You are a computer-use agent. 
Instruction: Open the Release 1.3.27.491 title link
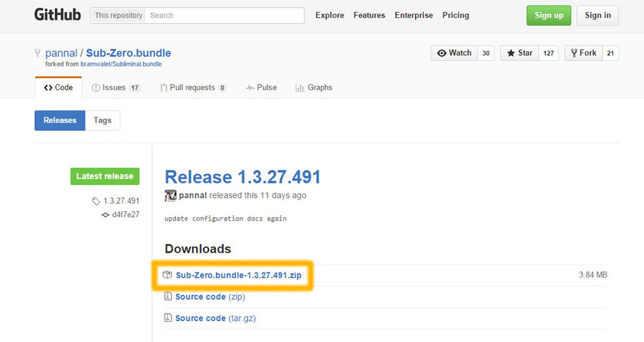[x=242, y=177]
